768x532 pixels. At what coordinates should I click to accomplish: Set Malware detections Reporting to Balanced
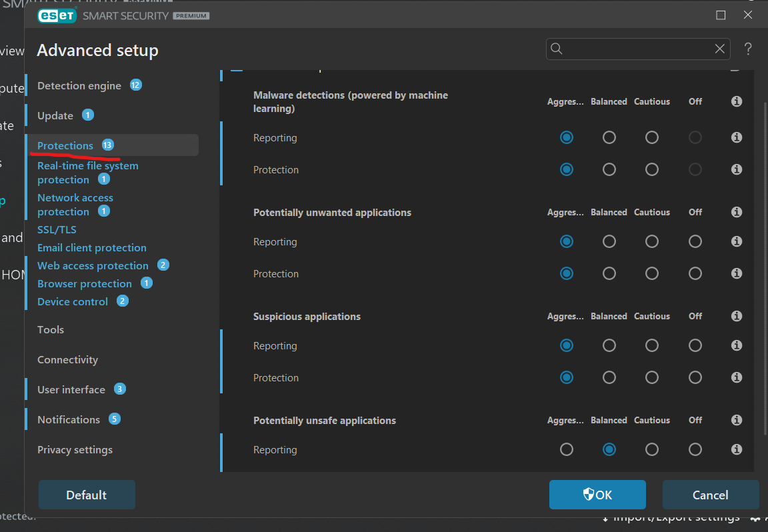609,137
